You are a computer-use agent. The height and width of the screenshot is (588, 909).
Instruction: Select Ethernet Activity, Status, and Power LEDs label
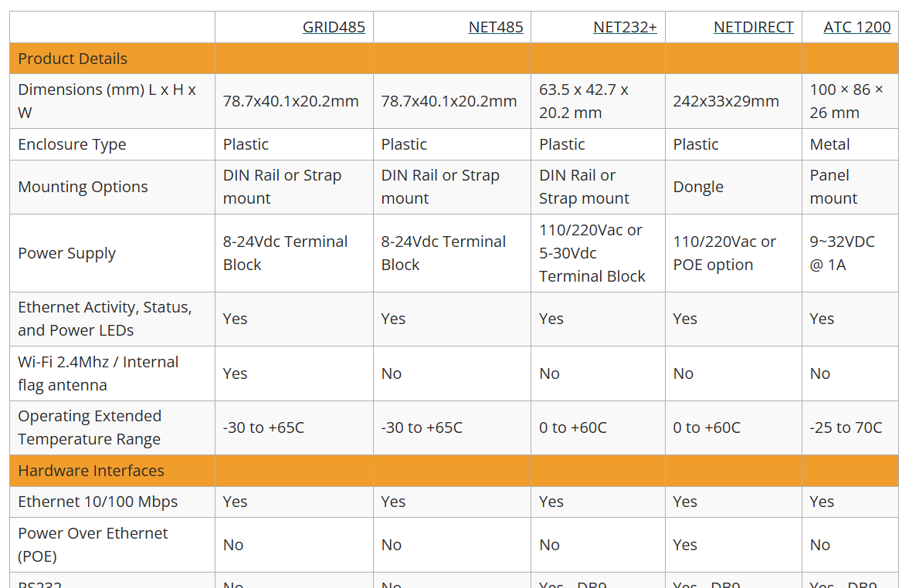(x=113, y=319)
